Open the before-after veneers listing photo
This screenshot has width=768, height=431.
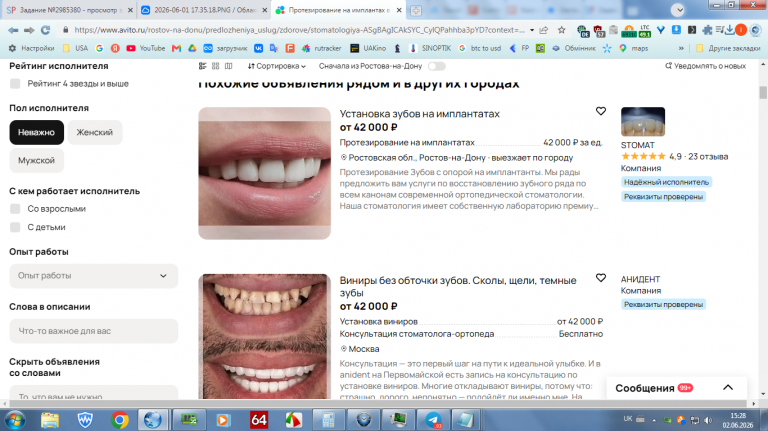click(264, 336)
